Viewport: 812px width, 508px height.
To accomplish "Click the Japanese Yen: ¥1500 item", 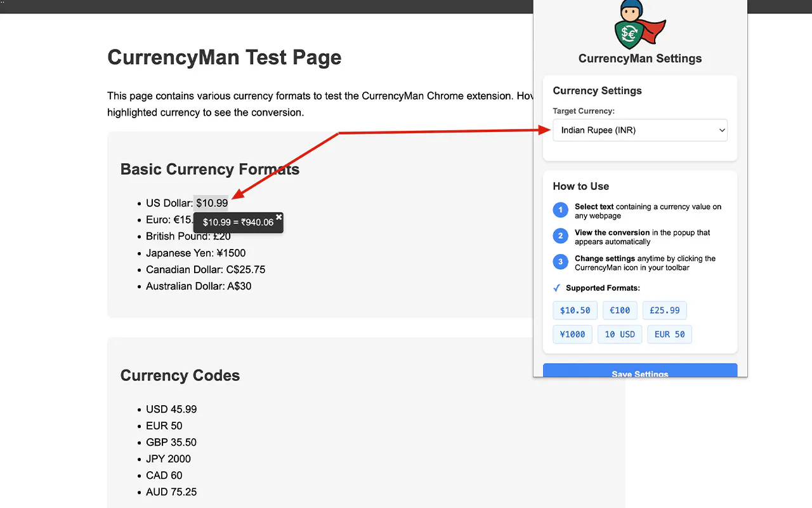I will (195, 253).
